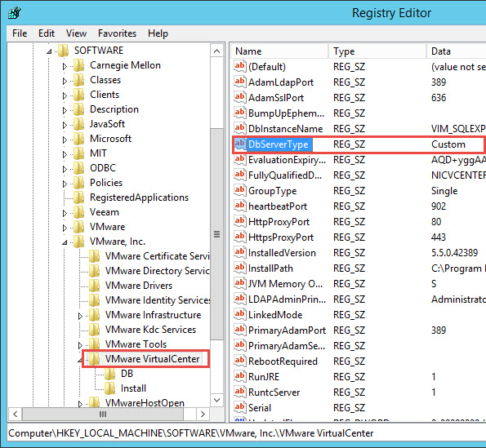This screenshot has width=486, height=448.
Task: Click the Serial string value icon
Action: click(240, 407)
